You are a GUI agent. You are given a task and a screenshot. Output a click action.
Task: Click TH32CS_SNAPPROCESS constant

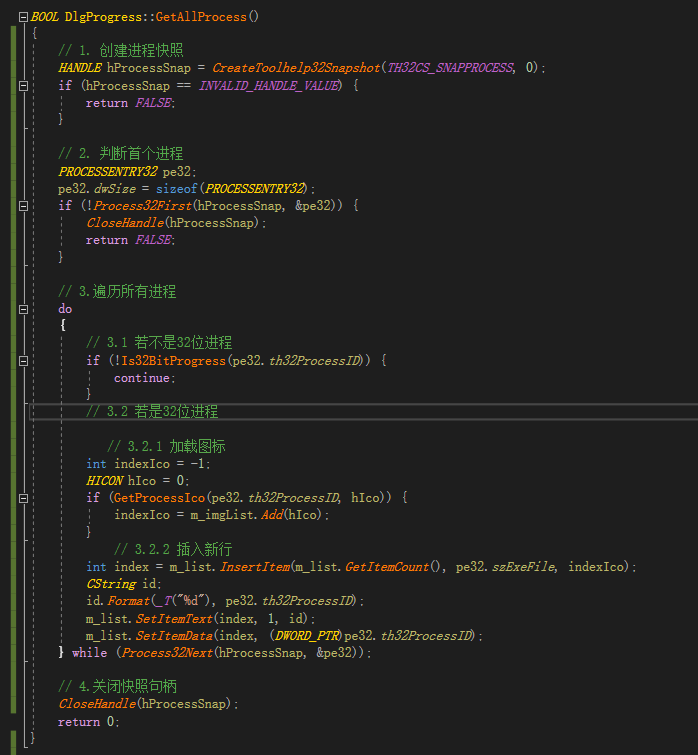pos(450,68)
